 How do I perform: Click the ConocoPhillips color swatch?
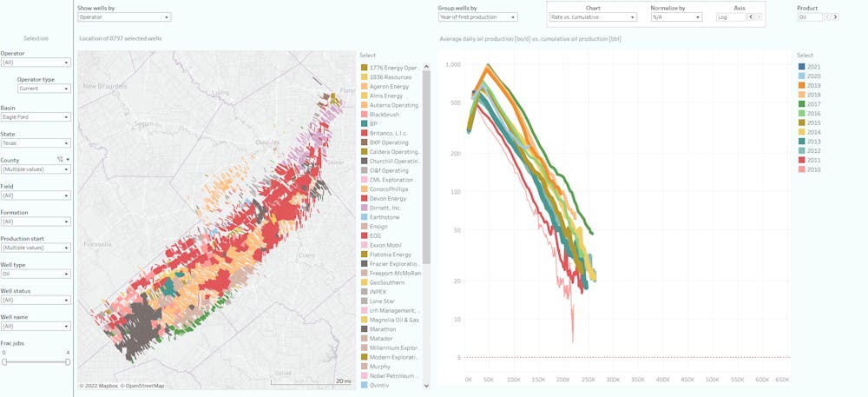click(x=365, y=189)
